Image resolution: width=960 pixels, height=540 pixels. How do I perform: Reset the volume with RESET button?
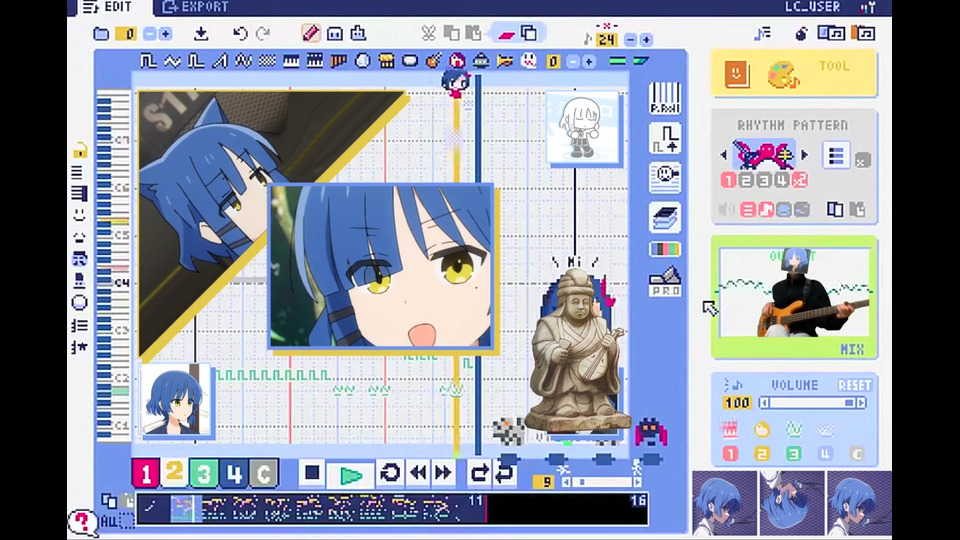tap(855, 385)
